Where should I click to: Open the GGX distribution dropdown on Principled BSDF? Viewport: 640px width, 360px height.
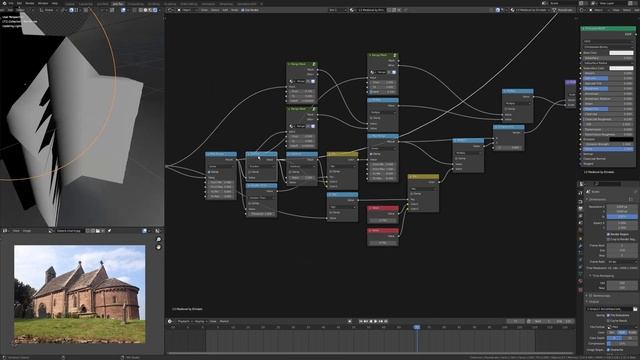pyautogui.click(x=608, y=41)
